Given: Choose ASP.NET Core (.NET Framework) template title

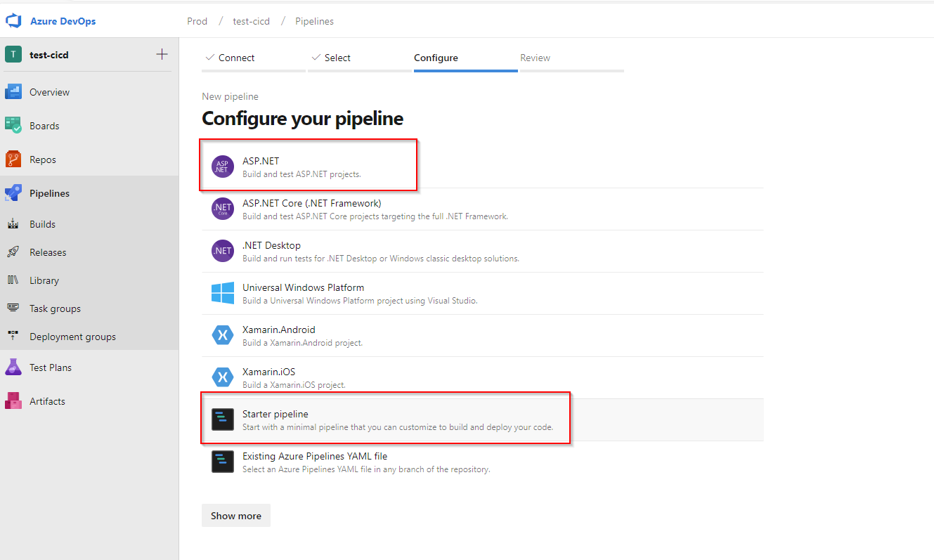Looking at the screenshot, I should click(312, 203).
